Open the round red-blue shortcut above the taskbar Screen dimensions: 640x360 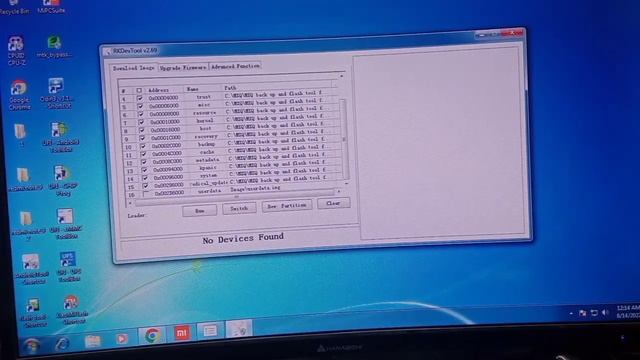coord(71,309)
